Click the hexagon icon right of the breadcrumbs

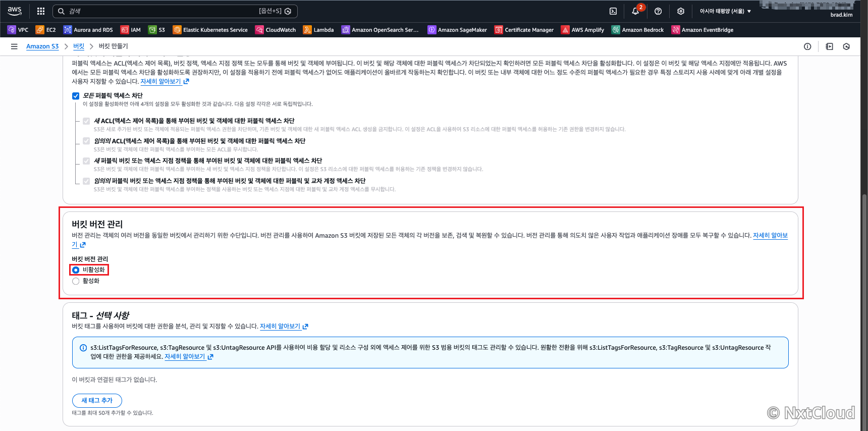(x=846, y=46)
